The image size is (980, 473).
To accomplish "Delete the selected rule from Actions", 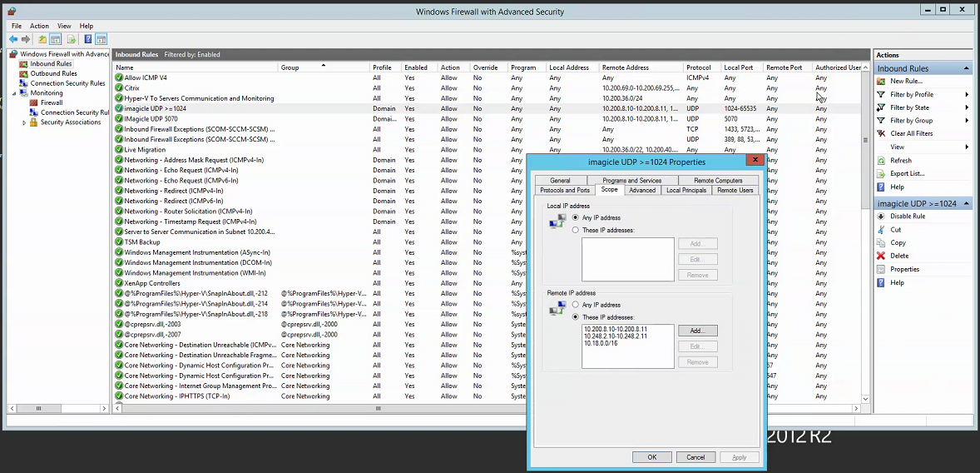I will click(x=898, y=256).
